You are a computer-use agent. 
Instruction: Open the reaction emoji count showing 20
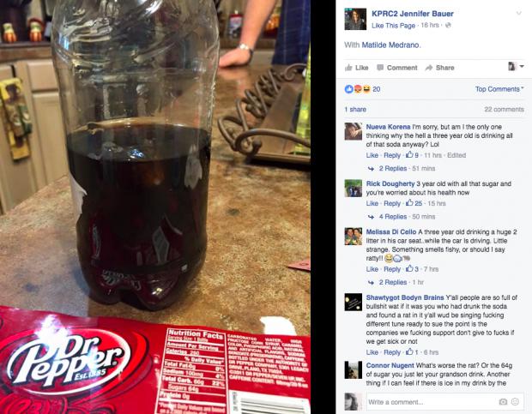click(x=362, y=89)
